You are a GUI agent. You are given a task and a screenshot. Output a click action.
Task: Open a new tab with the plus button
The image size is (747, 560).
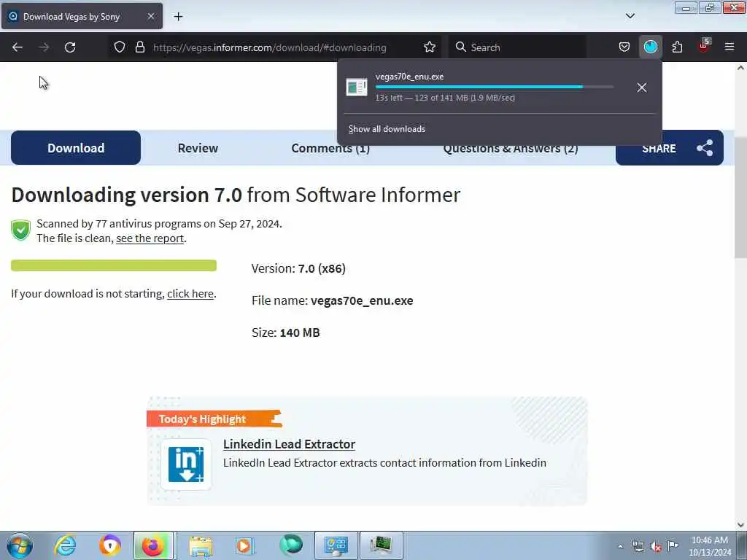178,17
